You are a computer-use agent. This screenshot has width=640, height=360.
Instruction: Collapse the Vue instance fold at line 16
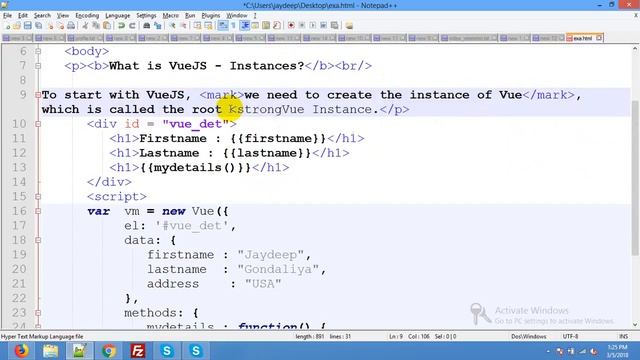38,211
